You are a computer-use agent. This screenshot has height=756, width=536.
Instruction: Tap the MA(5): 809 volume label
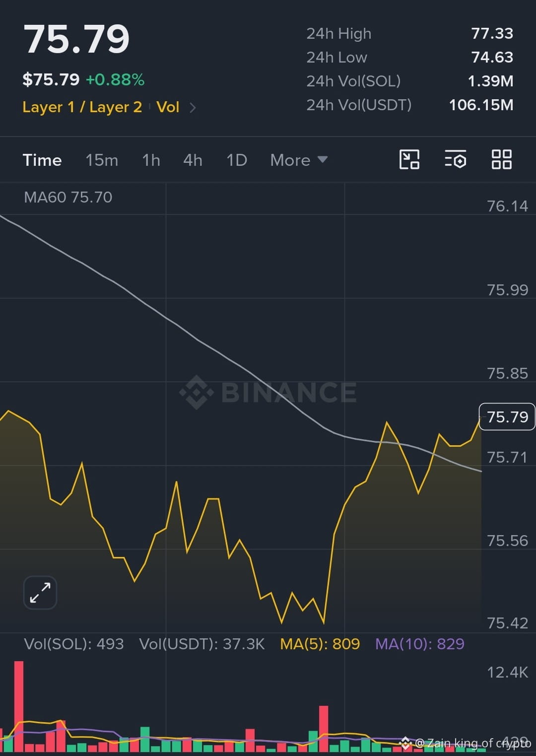(320, 644)
